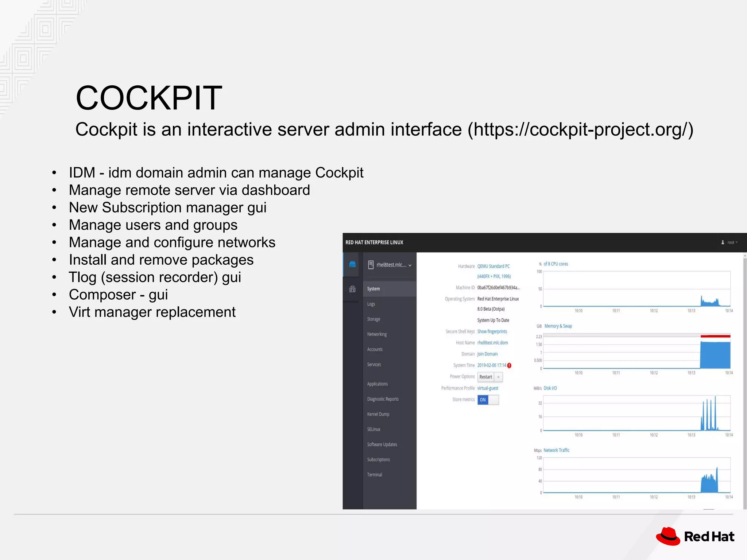Select System in the sidebar
This screenshot has height=560, width=747.
(390, 289)
